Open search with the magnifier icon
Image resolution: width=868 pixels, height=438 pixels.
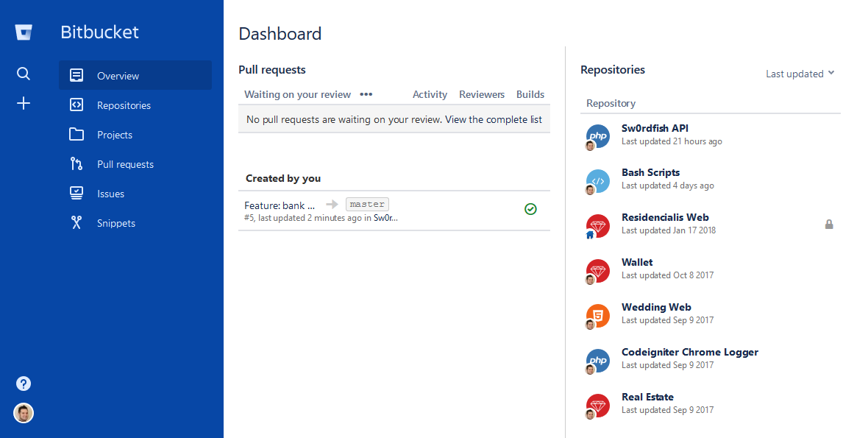pyautogui.click(x=24, y=74)
